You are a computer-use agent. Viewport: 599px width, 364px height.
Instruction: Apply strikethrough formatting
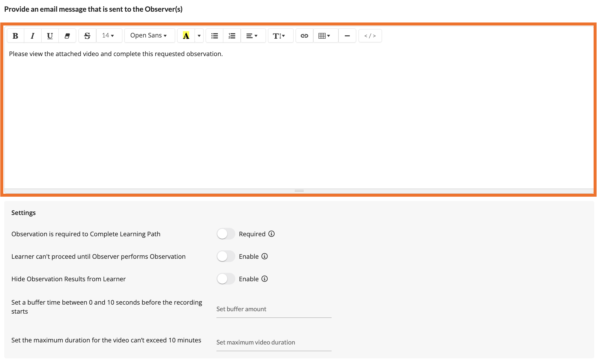[x=87, y=36]
